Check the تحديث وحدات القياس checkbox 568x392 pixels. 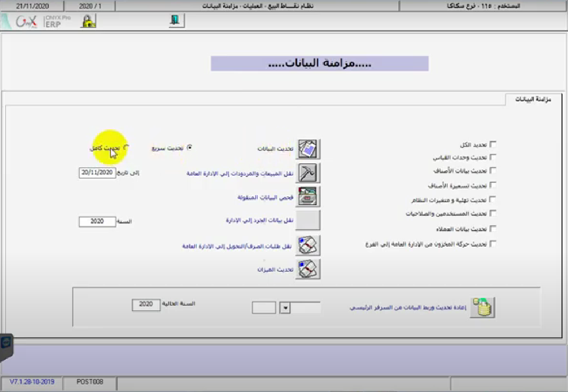tap(493, 157)
